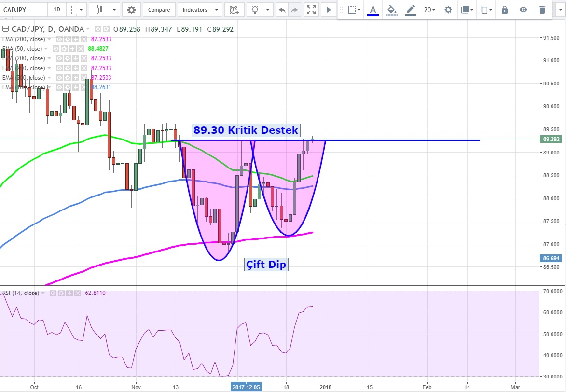
Task: Hide the EMA (50, close) indicator
Action: pos(56,49)
